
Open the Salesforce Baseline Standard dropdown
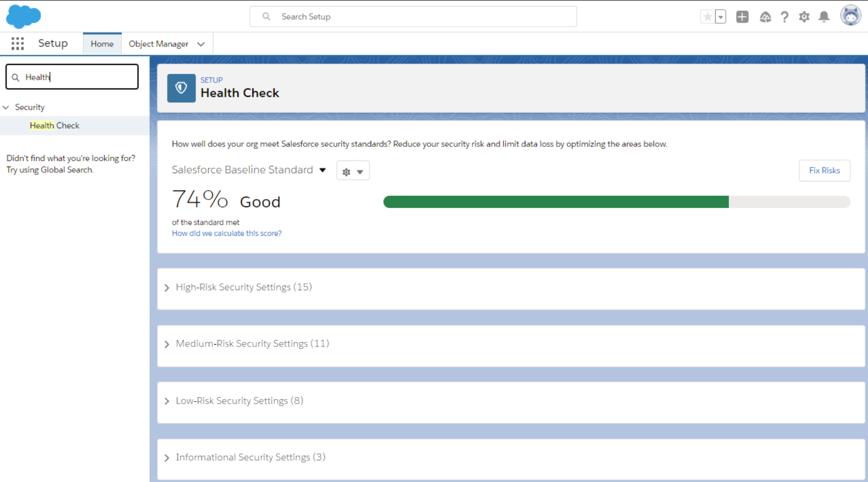pyautogui.click(x=249, y=170)
